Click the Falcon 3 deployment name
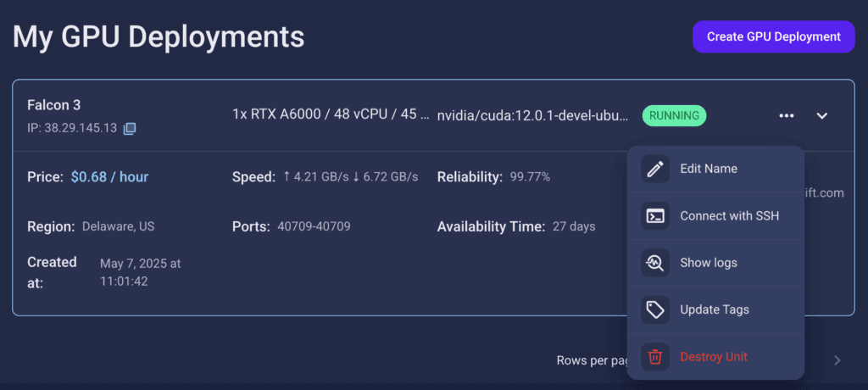 tap(54, 105)
